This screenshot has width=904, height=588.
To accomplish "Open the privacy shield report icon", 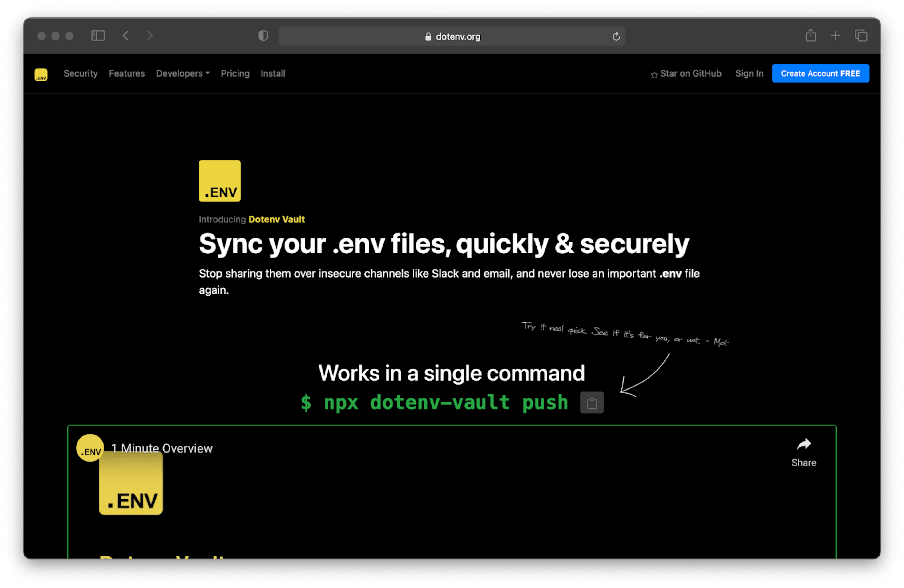I will 263,36.
